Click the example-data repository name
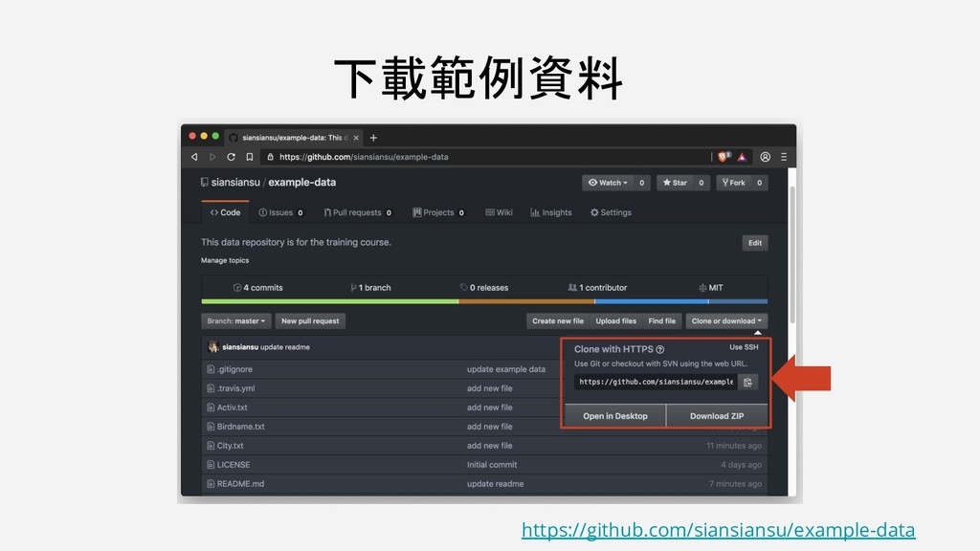980x551 pixels. pos(301,183)
